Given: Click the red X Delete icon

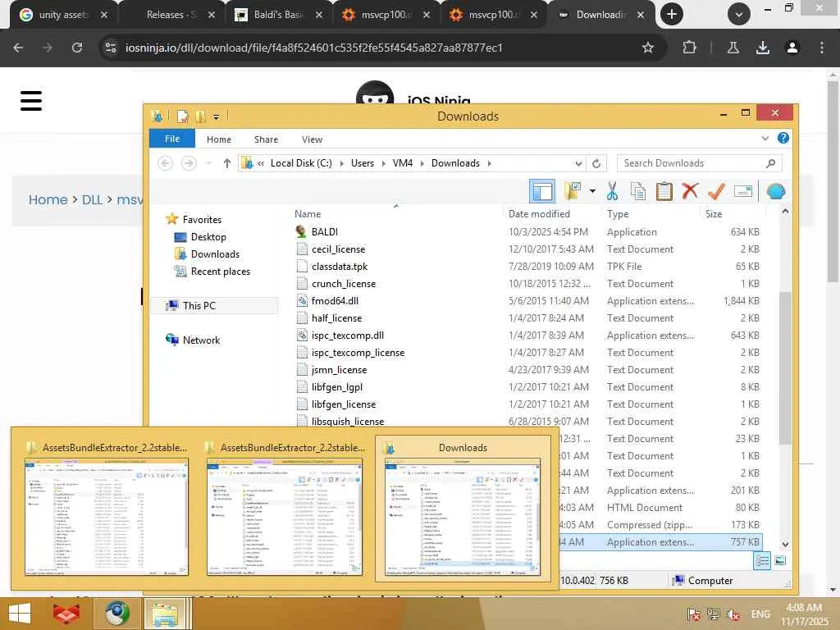Looking at the screenshot, I should click(690, 190).
